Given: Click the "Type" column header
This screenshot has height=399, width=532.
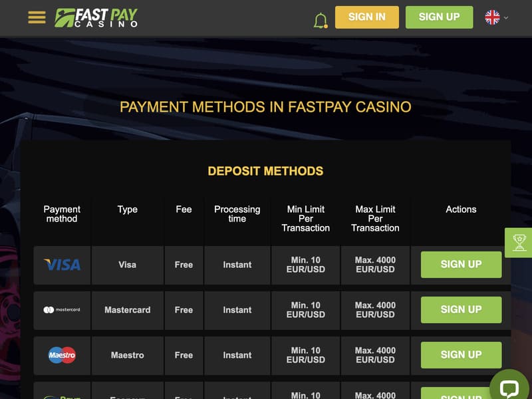Looking at the screenshot, I should coord(128,209).
